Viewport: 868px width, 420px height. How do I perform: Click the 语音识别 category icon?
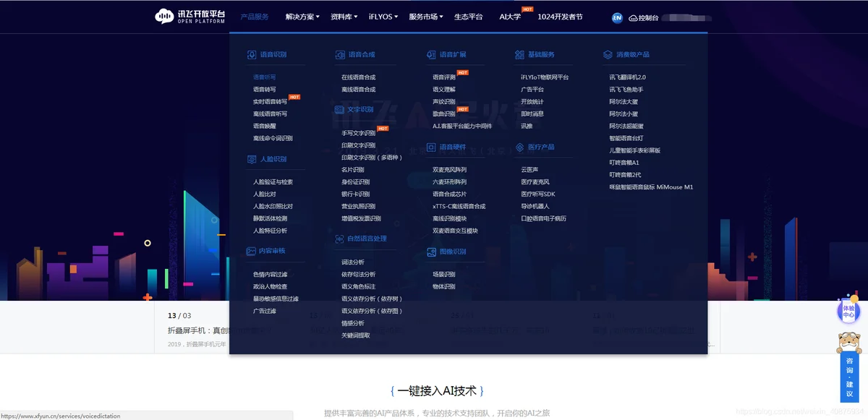252,54
